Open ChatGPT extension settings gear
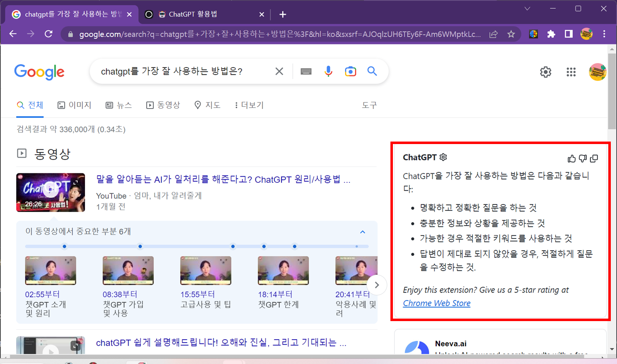 443,157
